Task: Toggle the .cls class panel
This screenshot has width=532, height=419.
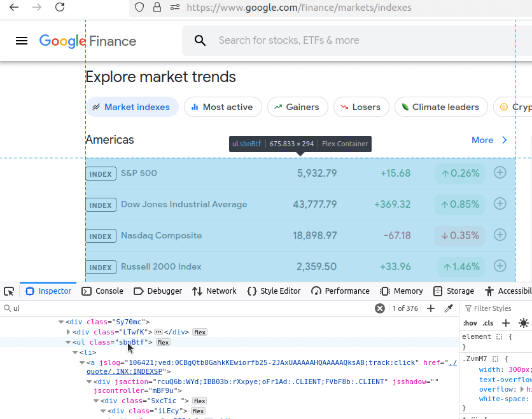Action: point(487,323)
